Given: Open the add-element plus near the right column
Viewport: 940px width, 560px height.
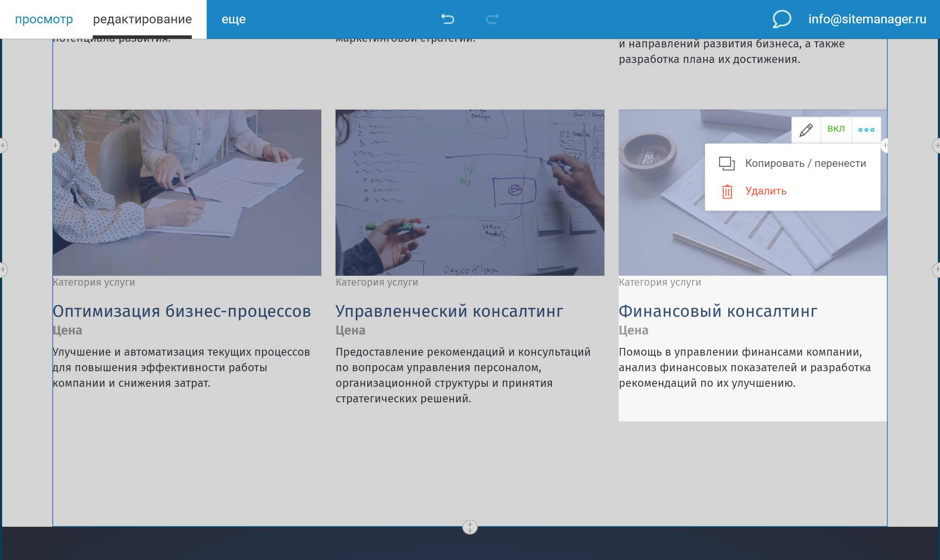Looking at the screenshot, I should pos(885,146).
